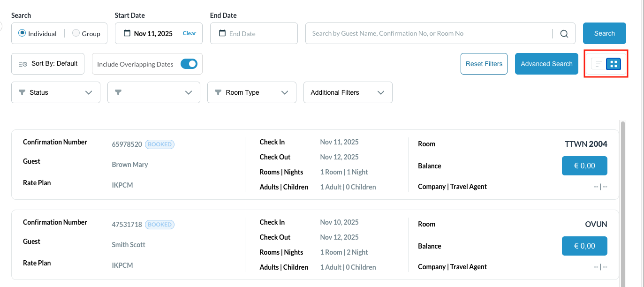Viewport: 644px width, 287px height.
Task: Open the unlabeled filter dropdown
Action: [x=189, y=92]
